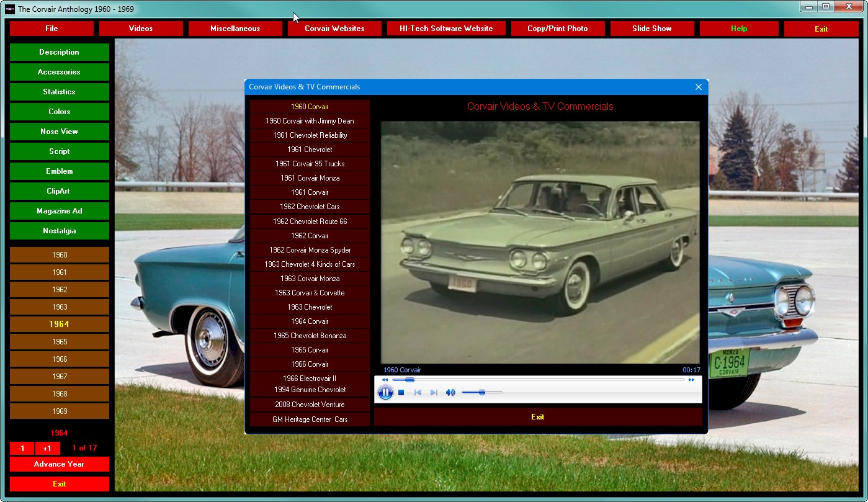Play 1963 Chevrolet 4 Kinds of Cars
This screenshot has height=502, width=868.
pyautogui.click(x=310, y=264)
